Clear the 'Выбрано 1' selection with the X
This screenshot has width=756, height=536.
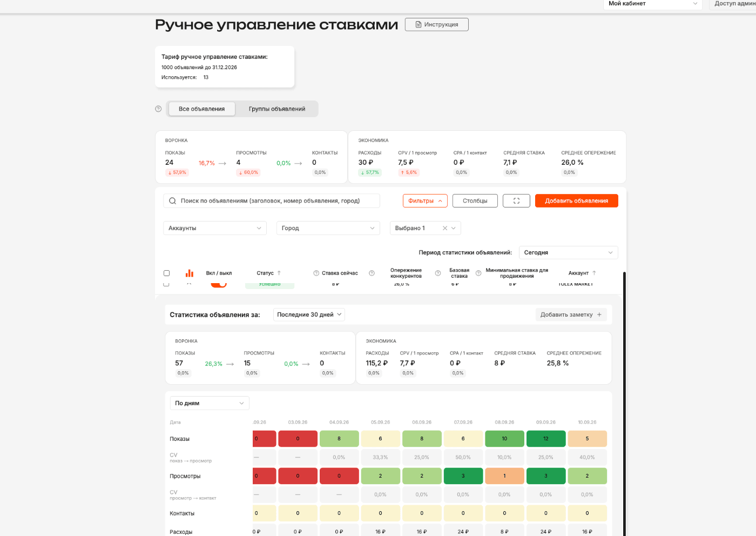pyautogui.click(x=445, y=228)
